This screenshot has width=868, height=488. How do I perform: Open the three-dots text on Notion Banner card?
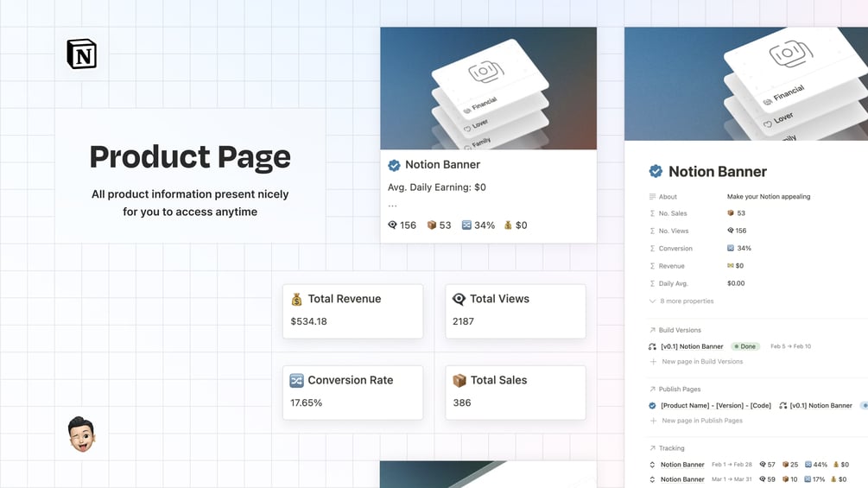point(392,206)
